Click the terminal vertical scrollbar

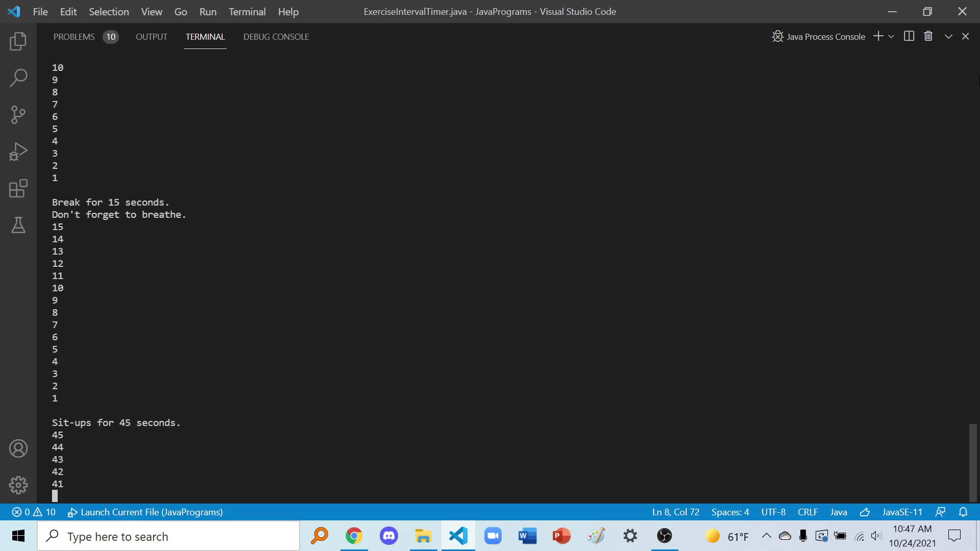[x=973, y=462]
